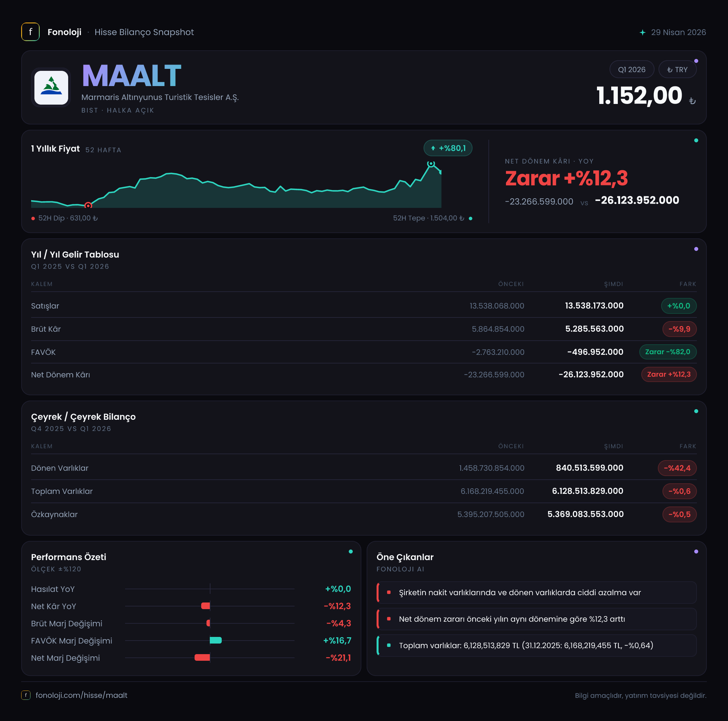Image resolution: width=728 pixels, height=721 pixels.
Task: Click the -%0,6 badge for Toplam Varlıklar
Action: (679, 491)
